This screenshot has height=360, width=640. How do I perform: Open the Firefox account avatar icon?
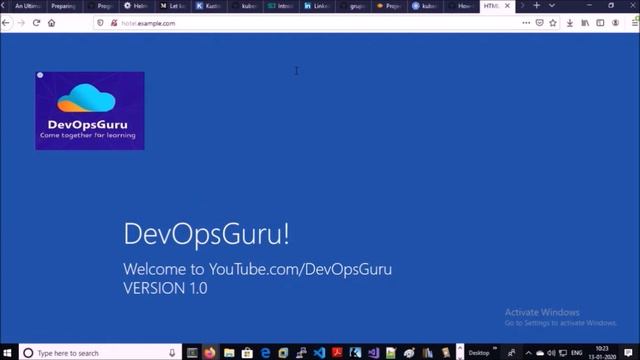coord(615,23)
